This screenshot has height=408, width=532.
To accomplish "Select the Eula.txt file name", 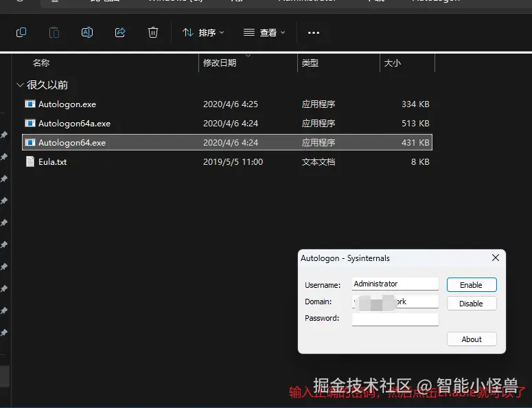I will point(53,162).
